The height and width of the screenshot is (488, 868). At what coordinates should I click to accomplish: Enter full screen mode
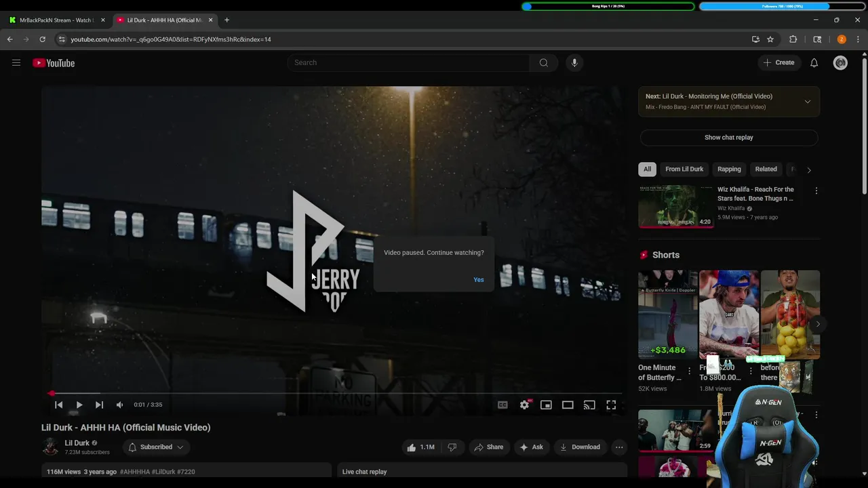pyautogui.click(x=611, y=405)
